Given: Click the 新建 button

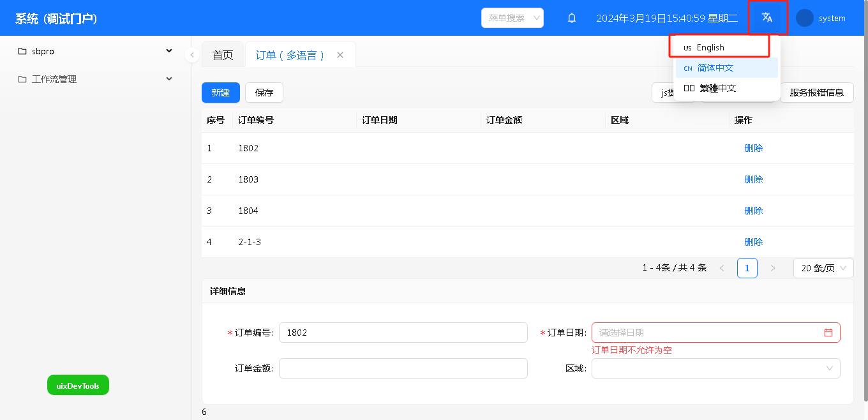Looking at the screenshot, I should (220, 93).
